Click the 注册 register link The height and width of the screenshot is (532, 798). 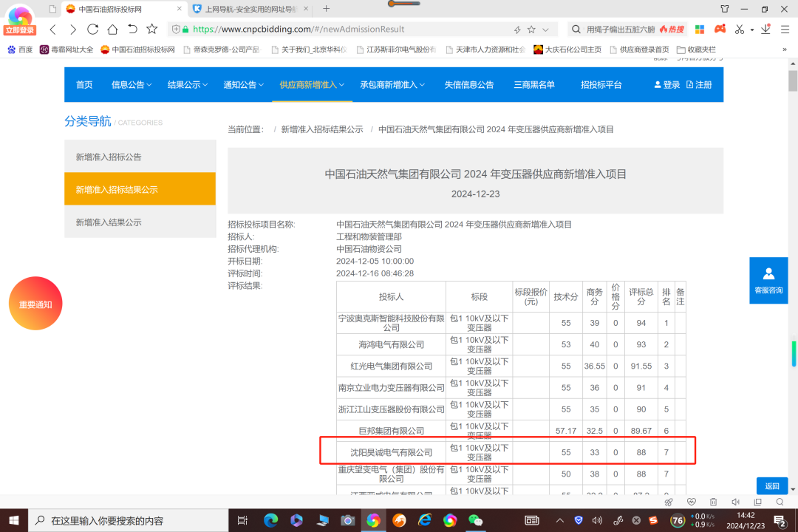coord(699,85)
